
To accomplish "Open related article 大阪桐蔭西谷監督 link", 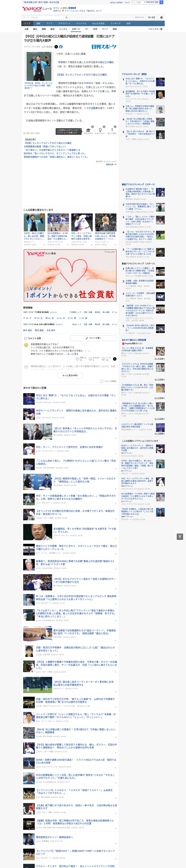I will click(x=45, y=147).
